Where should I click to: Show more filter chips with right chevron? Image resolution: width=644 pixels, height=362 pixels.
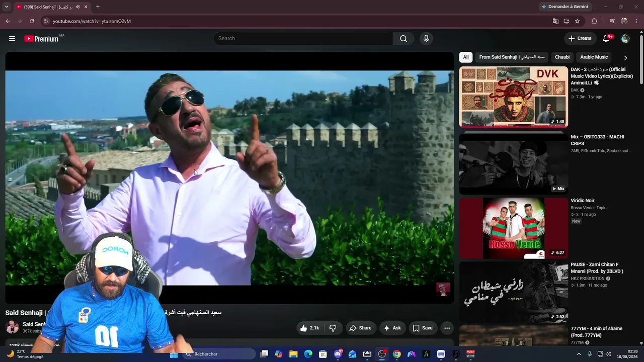[625, 58]
